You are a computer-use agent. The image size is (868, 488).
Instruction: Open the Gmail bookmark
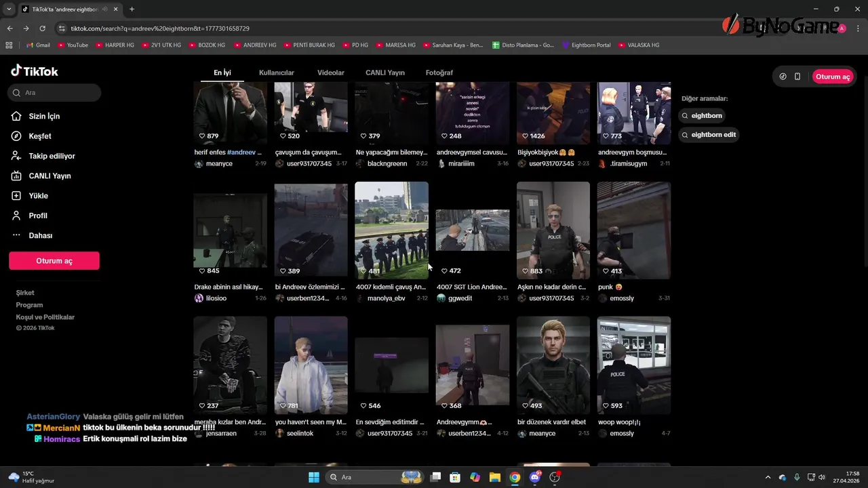pyautogui.click(x=37, y=45)
